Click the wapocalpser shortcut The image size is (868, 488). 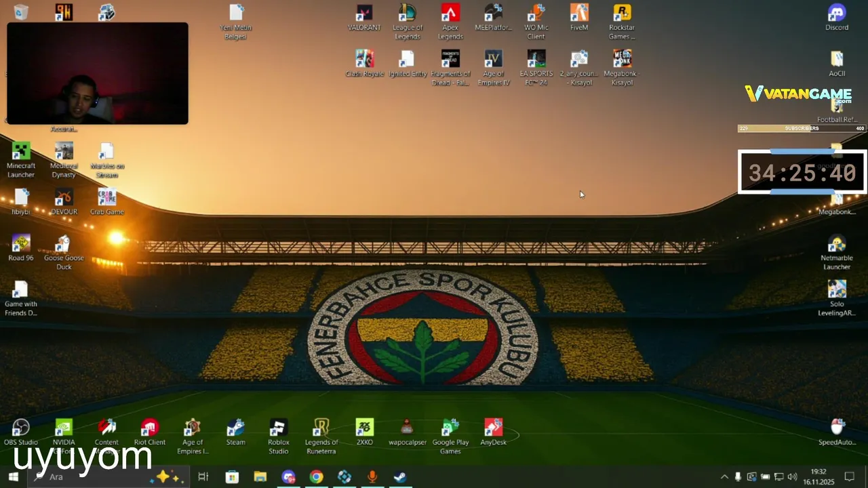pos(408,432)
